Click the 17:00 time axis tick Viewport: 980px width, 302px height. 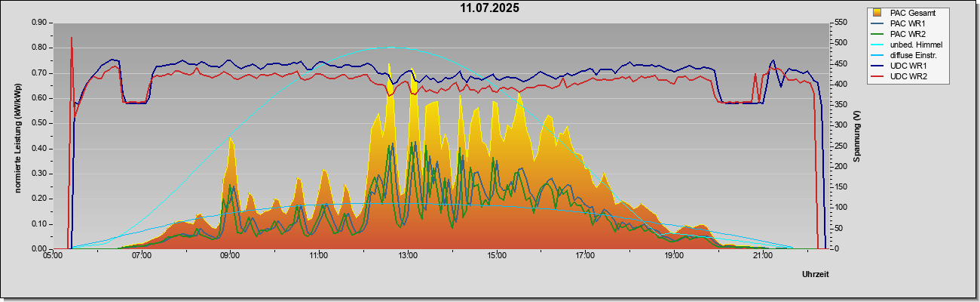point(585,255)
